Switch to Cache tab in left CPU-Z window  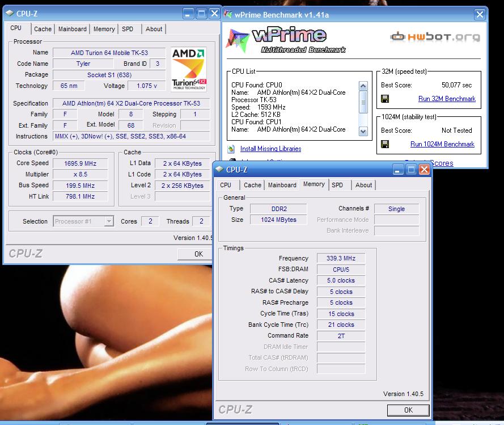(43, 29)
